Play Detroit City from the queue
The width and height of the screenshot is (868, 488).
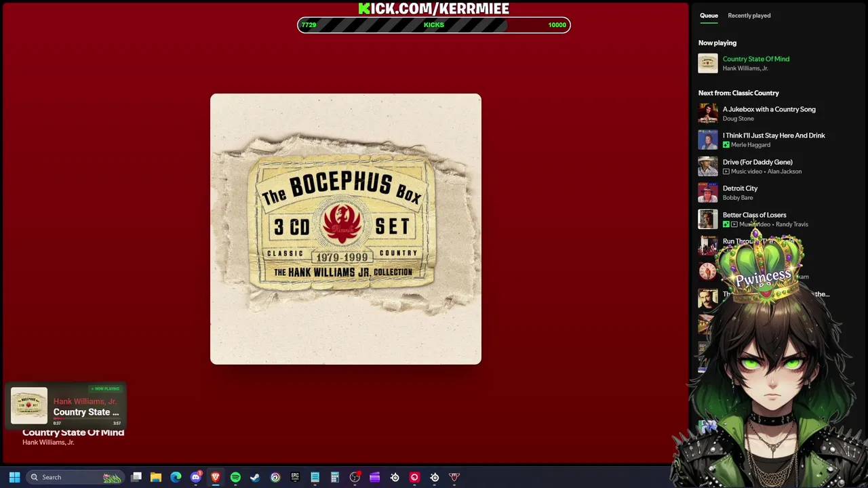740,188
